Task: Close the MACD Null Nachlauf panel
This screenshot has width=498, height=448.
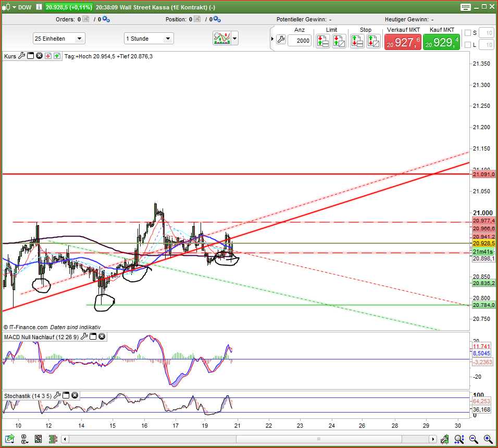Action: click(x=102, y=337)
